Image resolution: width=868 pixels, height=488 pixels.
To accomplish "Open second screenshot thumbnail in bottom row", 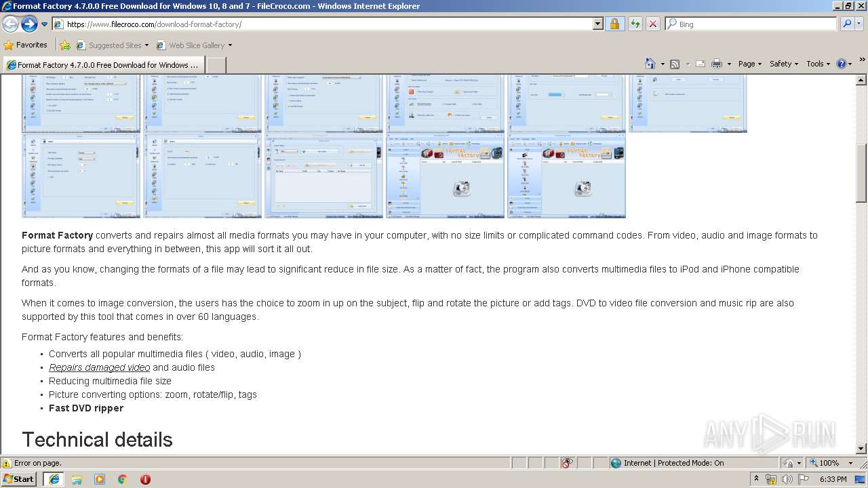I will (202, 176).
